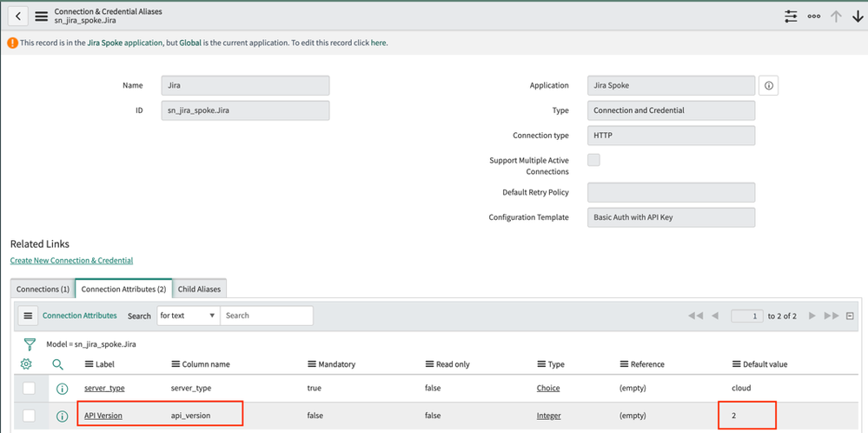The width and height of the screenshot is (868, 433).
Task: Click Create New Connection & Credential link
Action: pyautogui.click(x=71, y=260)
